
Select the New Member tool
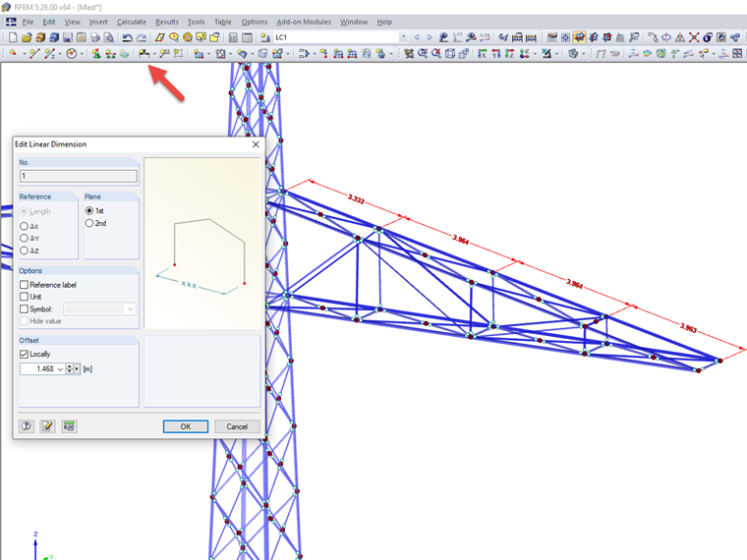click(49, 53)
